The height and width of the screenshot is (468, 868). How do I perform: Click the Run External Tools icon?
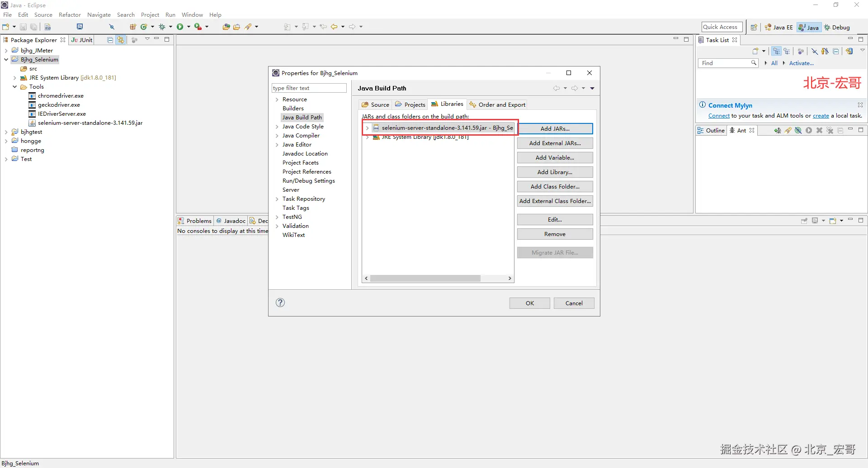[198, 27]
